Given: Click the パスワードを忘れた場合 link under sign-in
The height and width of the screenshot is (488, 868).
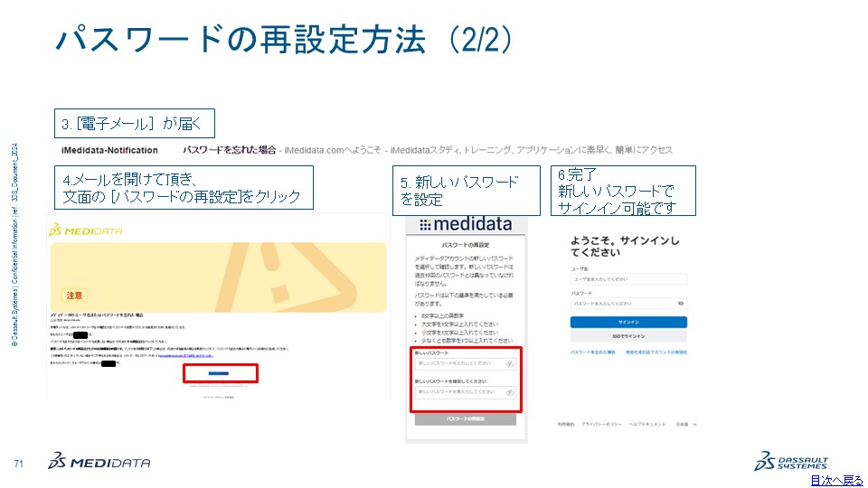Looking at the screenshot, I should [593, 352].
